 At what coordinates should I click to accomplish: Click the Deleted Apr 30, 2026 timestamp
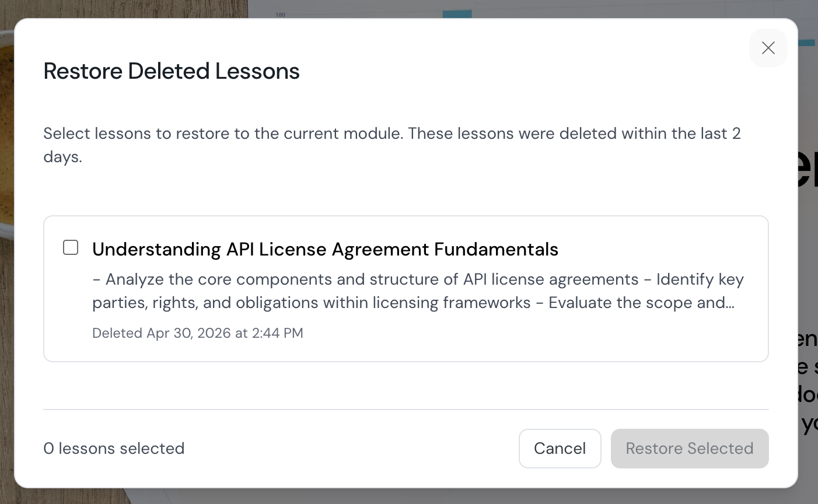pos(197,333)
